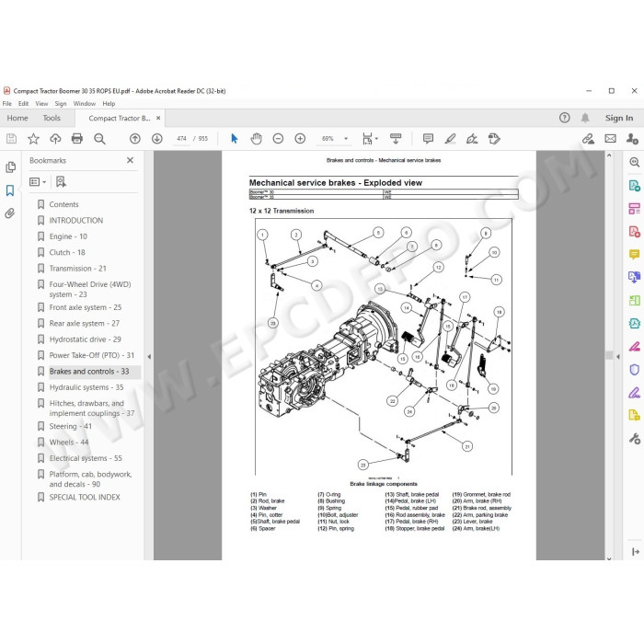Viewport: 644px width, 644px height.
Task: Open the View menu
Action: pyautogui.click(x=41, y=103)
